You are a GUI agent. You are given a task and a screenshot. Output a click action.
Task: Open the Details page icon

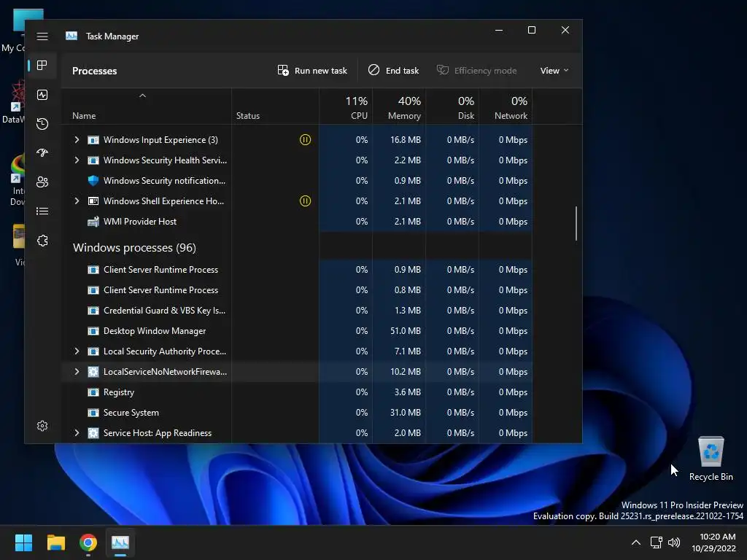[42, 211]
